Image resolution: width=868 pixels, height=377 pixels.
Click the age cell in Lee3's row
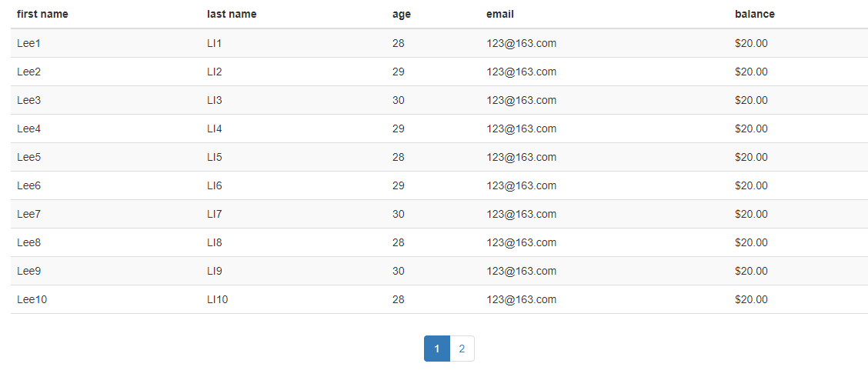tap(398, 100)
